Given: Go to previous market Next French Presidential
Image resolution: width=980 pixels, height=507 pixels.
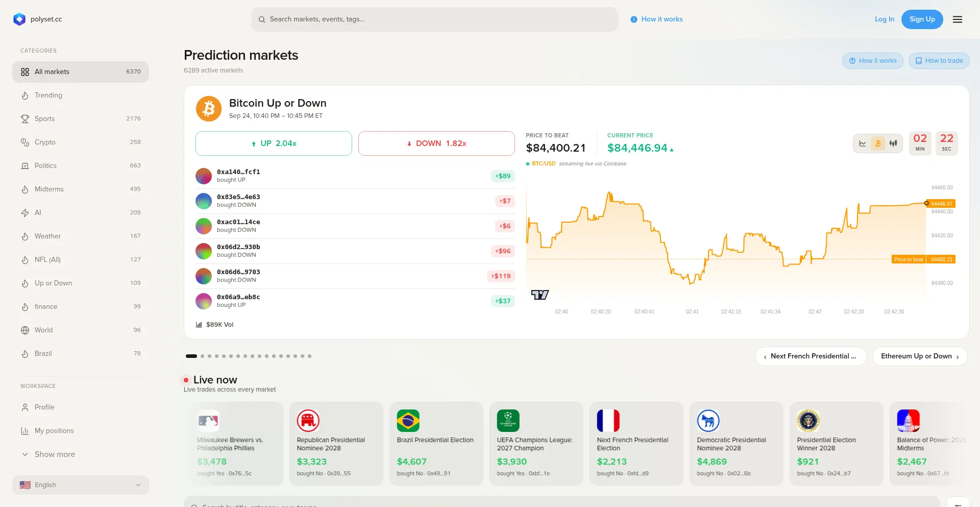Looking at the screenshot, I should [x=811, y=356].
